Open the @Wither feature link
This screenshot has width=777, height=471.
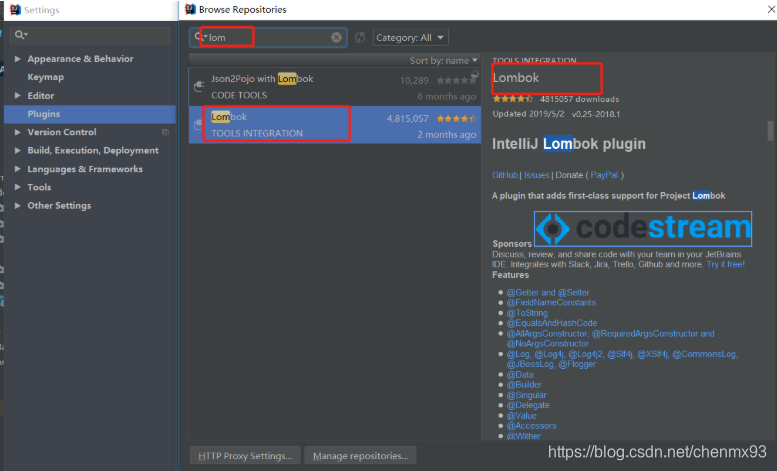523,436
